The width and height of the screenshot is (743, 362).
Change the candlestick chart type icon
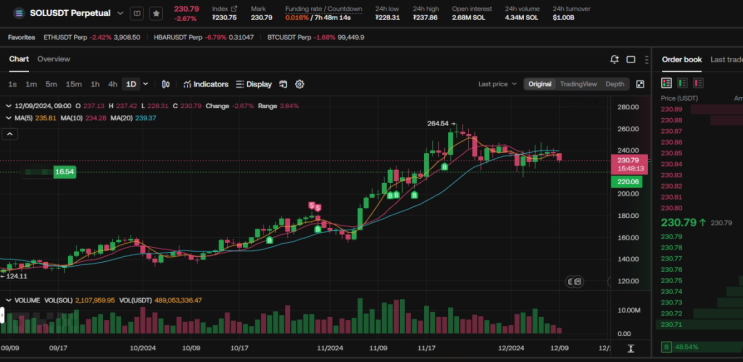pyautogui.click(x=166, y=84)
